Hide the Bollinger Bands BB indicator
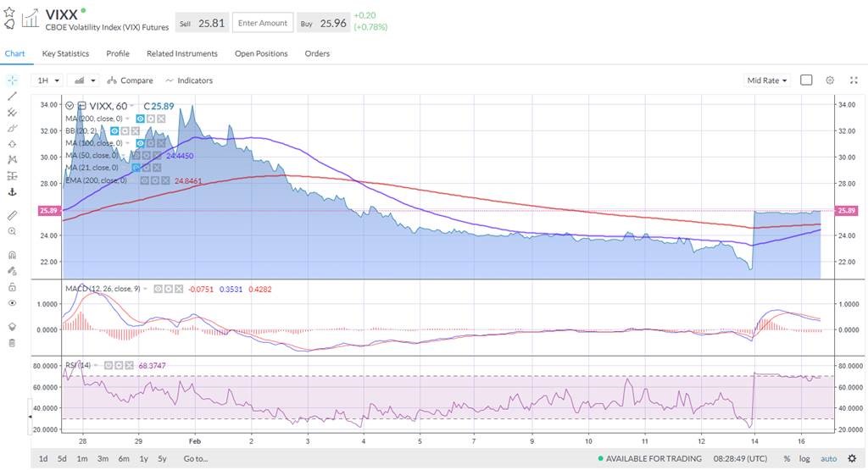 click(x=114, y=131)
